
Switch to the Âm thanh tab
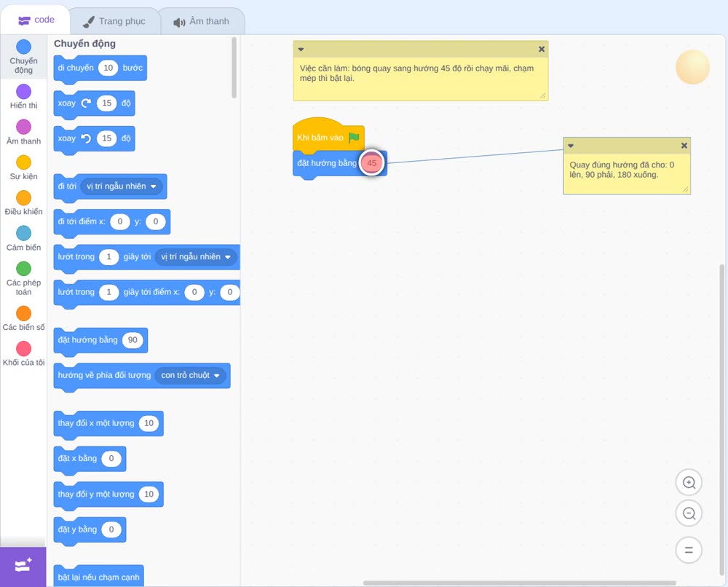(x=202, y=21)
